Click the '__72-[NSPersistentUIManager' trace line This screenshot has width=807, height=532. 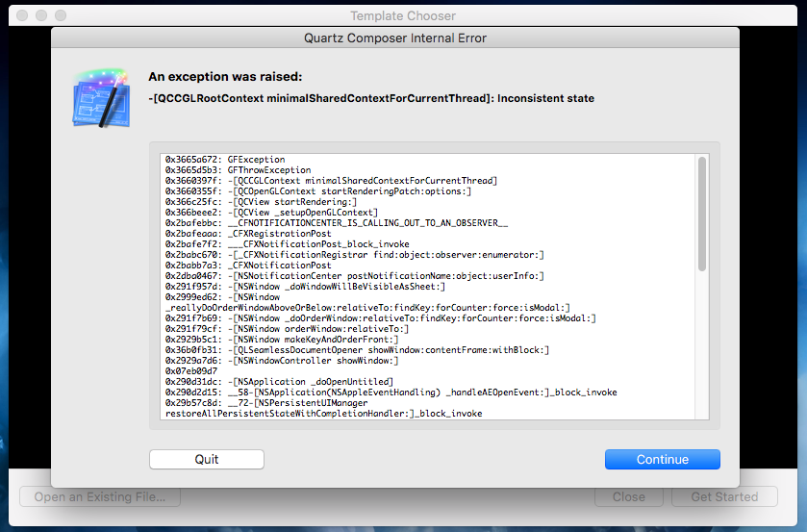266,403
